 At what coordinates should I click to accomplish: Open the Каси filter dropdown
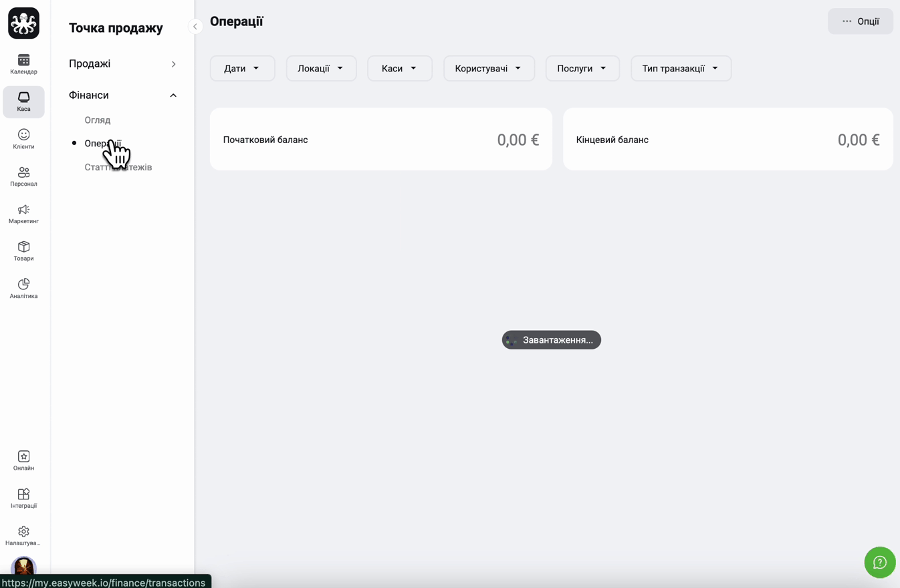[x=400, y=68]
